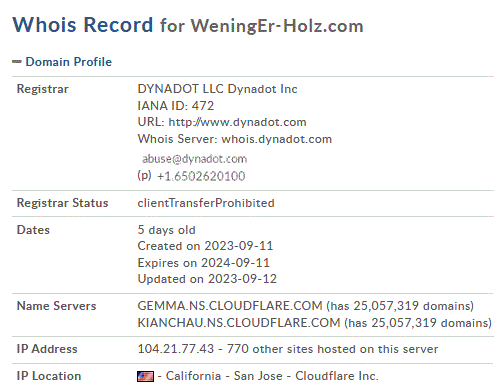The image size is (495, 388).
Task: Click Created on 2023-09-11 date
Action: tap(205, 246)
